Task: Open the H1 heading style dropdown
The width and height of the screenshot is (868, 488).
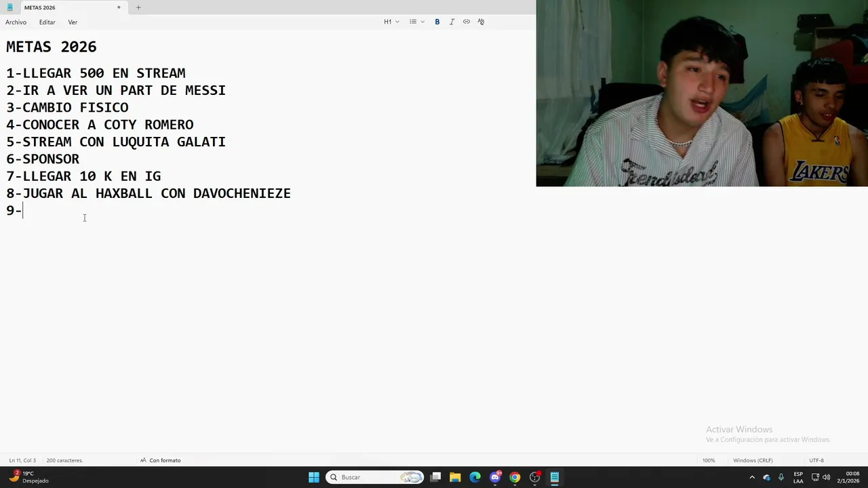Action: pos(391,22)
